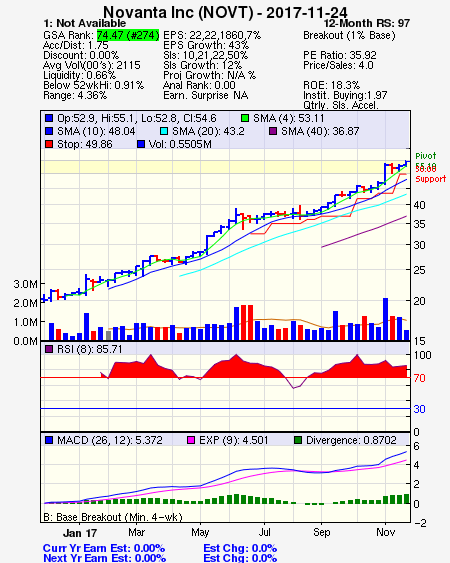Screen dimensions: 450x563
Task: Click the 'May' x-axis label
Action: pyautogui.click(x=200, y=532)
